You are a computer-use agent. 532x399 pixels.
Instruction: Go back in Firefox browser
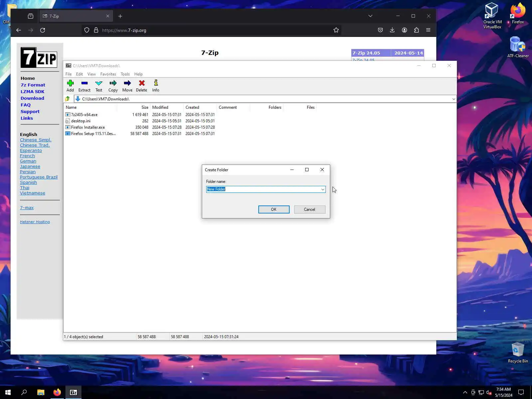pos(19,30)
